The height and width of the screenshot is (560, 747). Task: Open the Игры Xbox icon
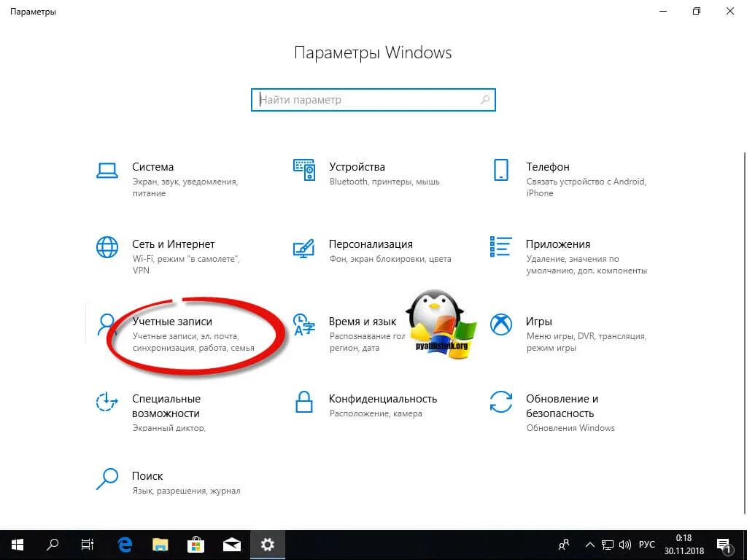[500, 324]
